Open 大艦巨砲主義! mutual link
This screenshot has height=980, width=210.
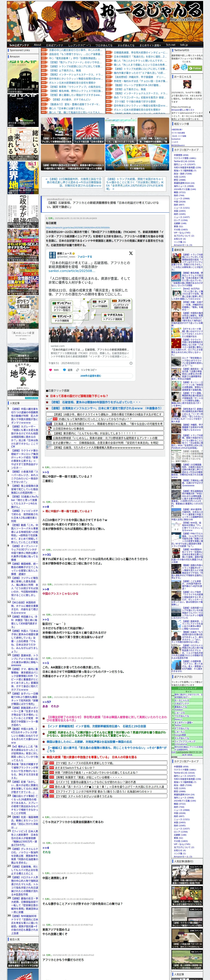(x=177, y=130)
